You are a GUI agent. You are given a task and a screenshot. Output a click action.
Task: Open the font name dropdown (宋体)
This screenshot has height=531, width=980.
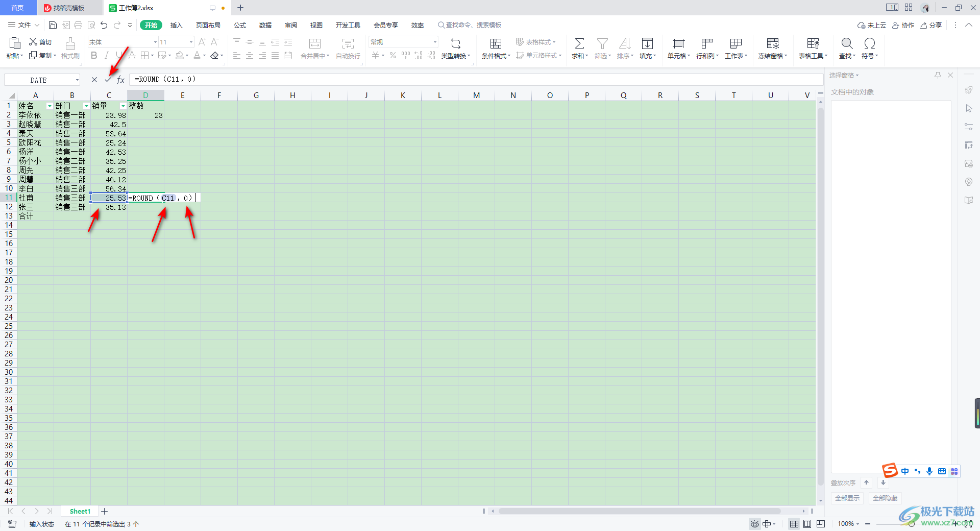(x=155, y=42)
